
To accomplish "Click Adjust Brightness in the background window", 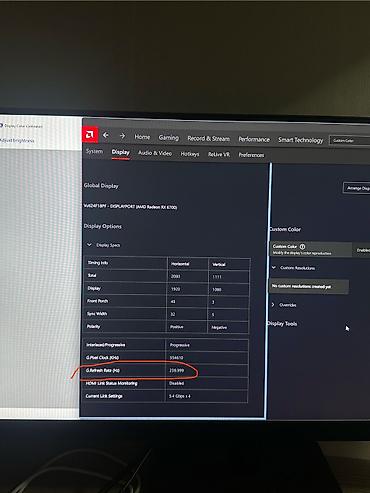I will pyautogui.click(x=17, y=140).
